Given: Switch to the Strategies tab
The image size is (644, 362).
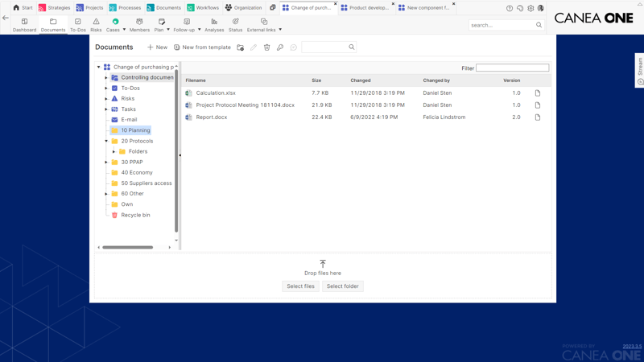Looking at the screenshot, I should 54,7.
